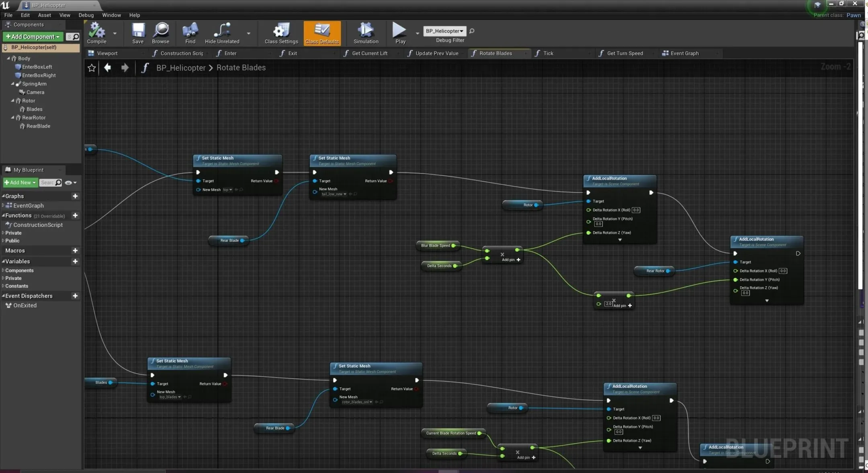Image resolution: width=868 pixels, height=473 pixels.
Task: Open Add Component dropdown
Action: tap(33, 37)
